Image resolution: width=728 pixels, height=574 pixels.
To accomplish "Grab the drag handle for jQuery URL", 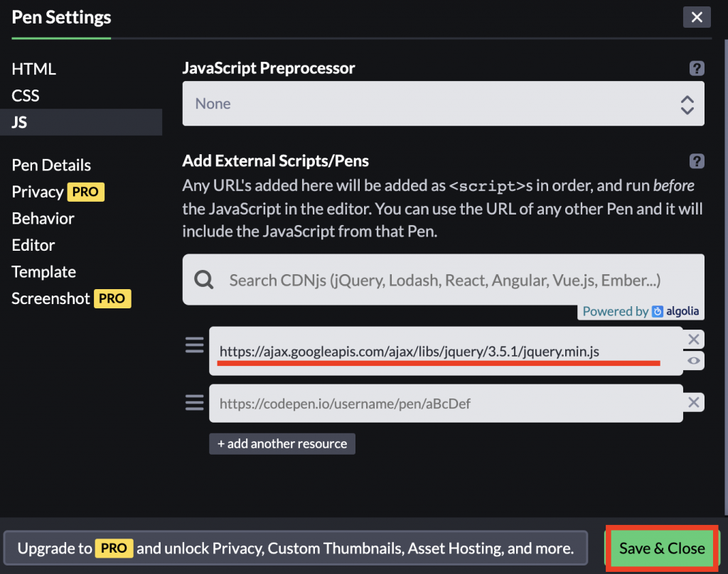I will click(x=195, y=345).
